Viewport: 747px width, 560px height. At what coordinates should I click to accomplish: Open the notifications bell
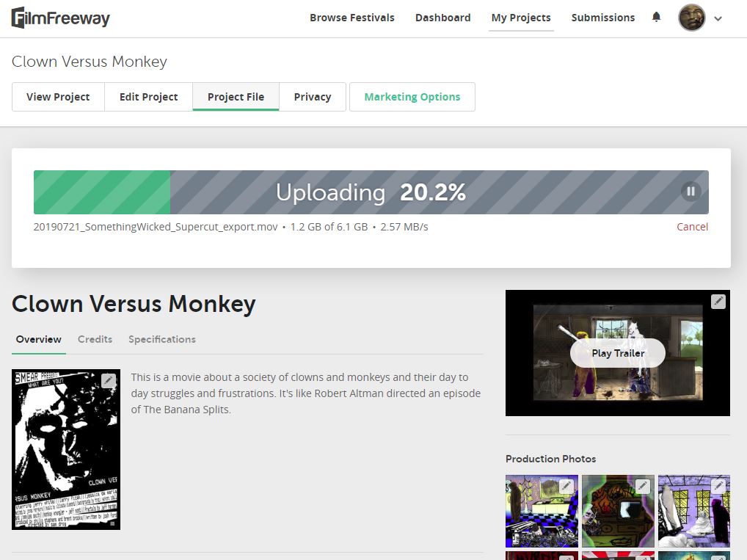click(656, 18)
